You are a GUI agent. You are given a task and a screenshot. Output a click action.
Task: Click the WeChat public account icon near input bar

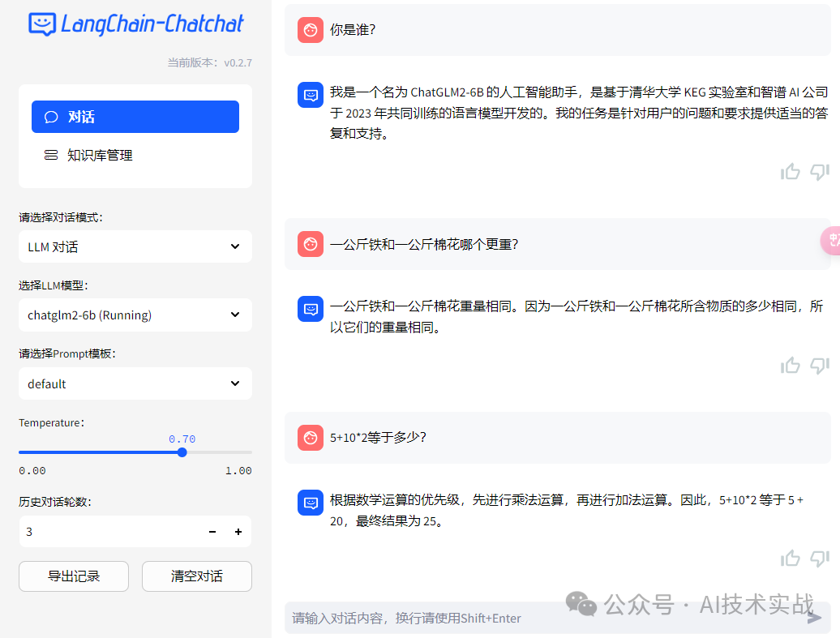581,604
